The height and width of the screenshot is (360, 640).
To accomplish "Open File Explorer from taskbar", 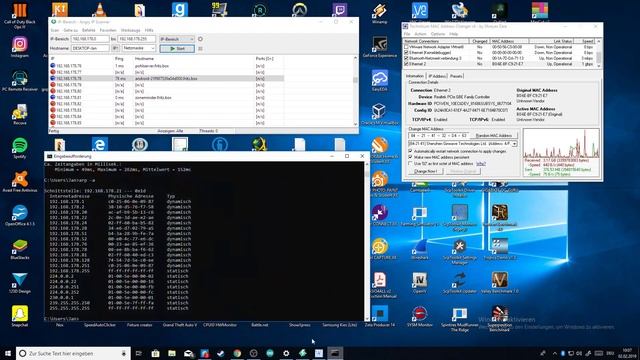I will point(172,353).
